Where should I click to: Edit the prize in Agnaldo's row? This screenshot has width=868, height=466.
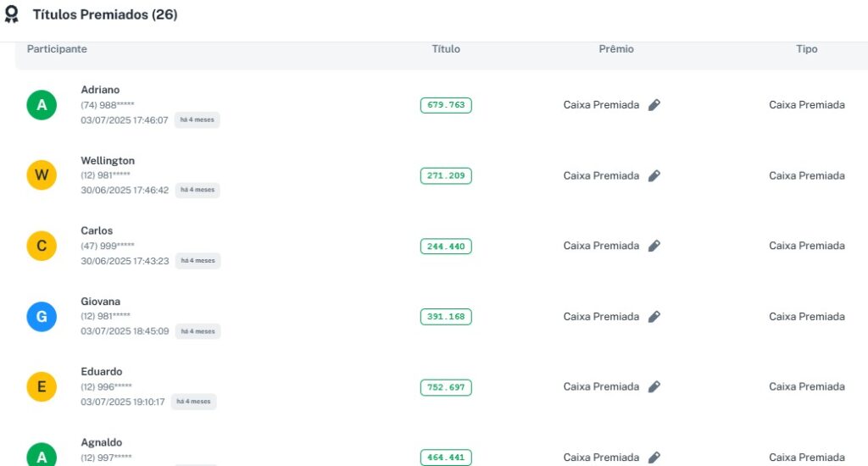coord(654,458)
